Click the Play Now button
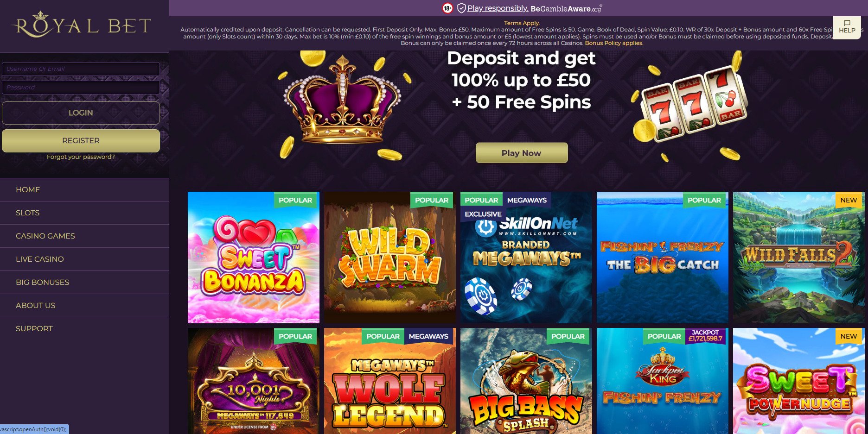Screen dimensions: 868x434 tap(522, 153)
